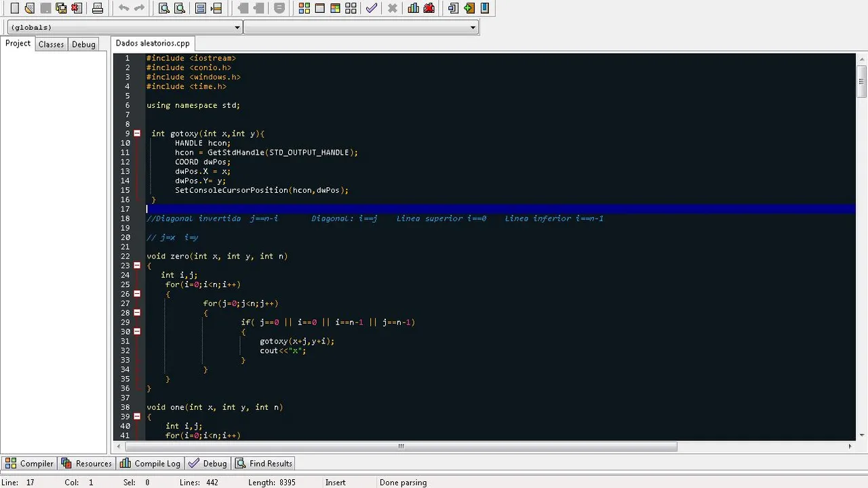Image resolution: width=868 pixels, height=488 pixels.
Task: Click the vertical scrollbar down arrow
Action: point(861,435)
